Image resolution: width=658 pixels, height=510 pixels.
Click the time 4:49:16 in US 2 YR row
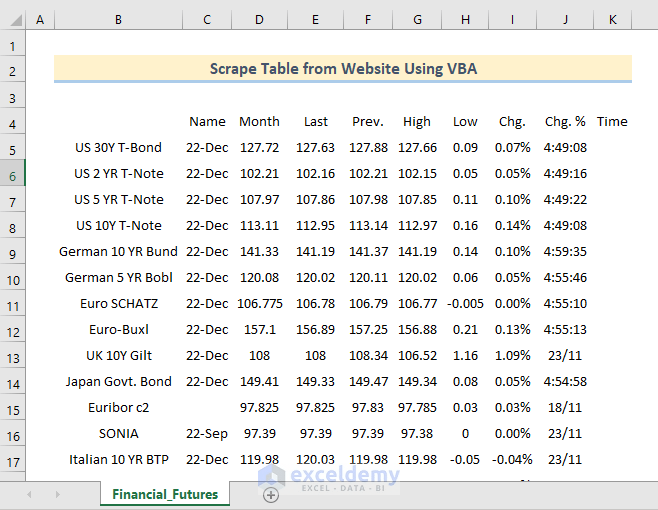(x=565, y=173)
